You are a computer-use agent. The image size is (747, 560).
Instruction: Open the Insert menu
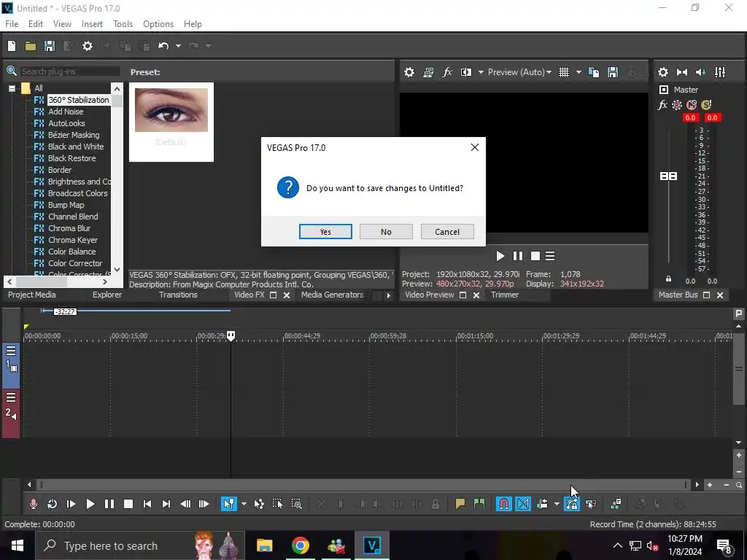(x=92, y=24)
